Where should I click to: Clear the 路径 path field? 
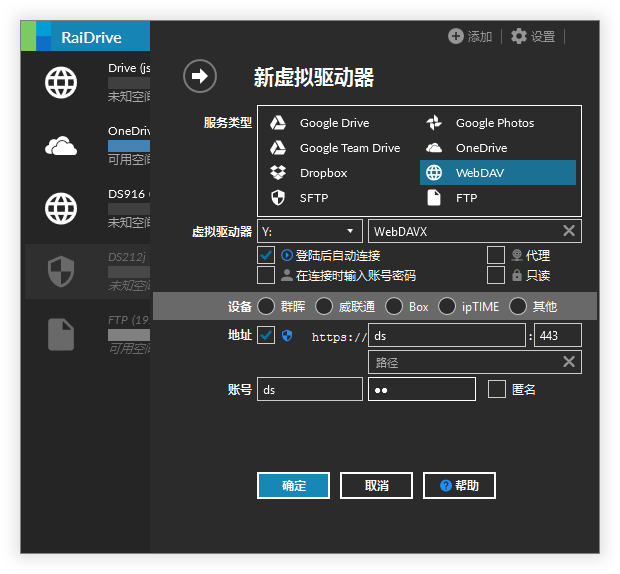click(x=568, y=362)
